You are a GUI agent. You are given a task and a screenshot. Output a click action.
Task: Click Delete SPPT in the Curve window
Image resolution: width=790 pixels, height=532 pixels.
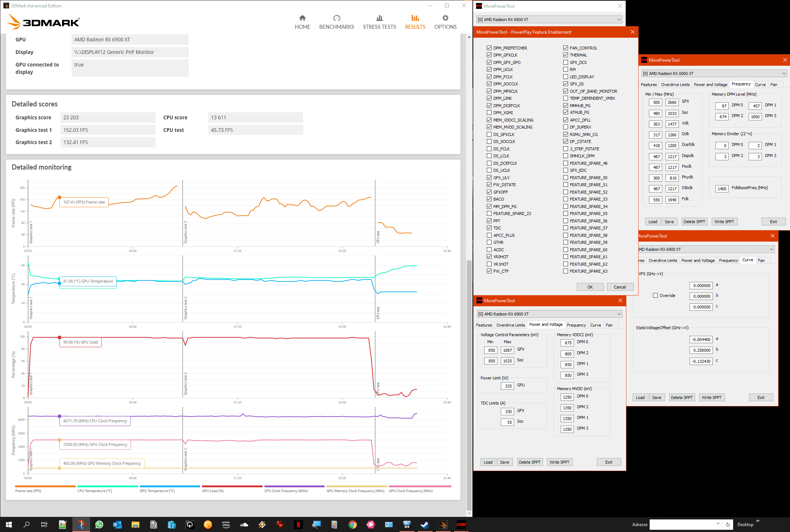point(681,398)
